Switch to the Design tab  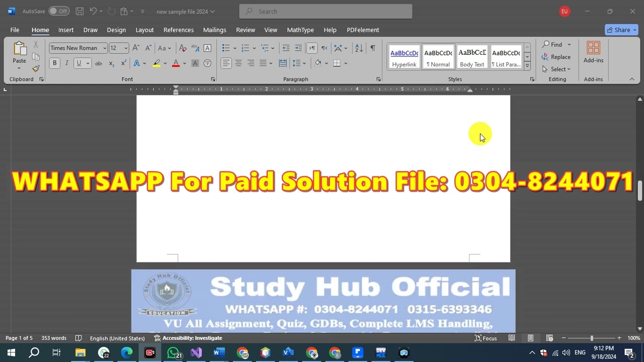(x=116, y=30)
